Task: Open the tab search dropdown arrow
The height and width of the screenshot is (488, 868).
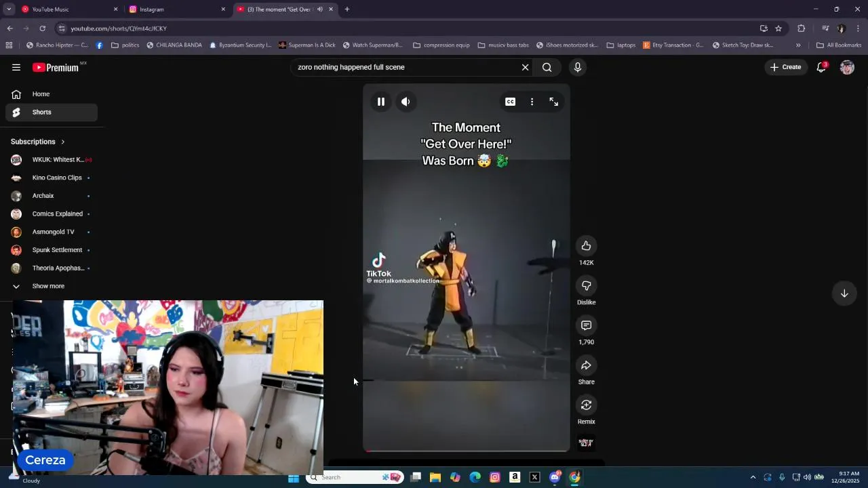Action: (9, 9)
